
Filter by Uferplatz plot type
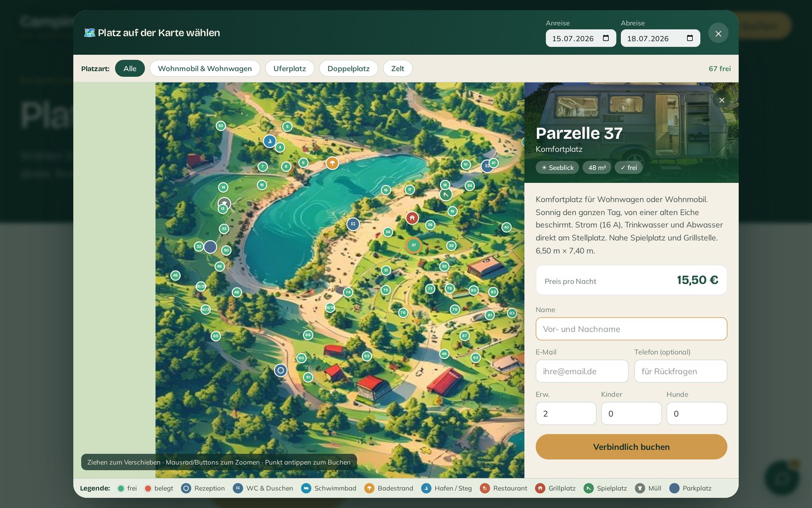(x=290, y=69)
